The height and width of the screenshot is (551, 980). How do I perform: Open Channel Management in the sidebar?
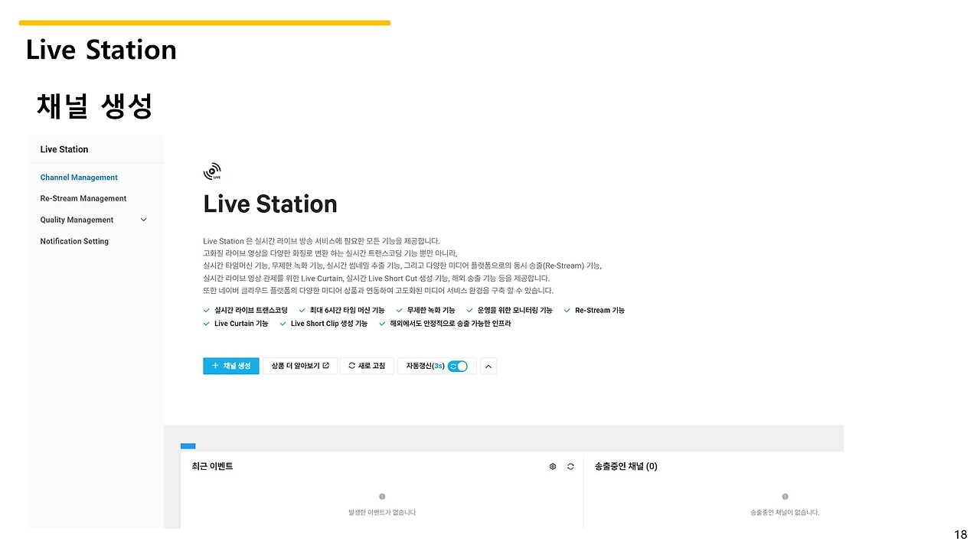tap(79, 178)
